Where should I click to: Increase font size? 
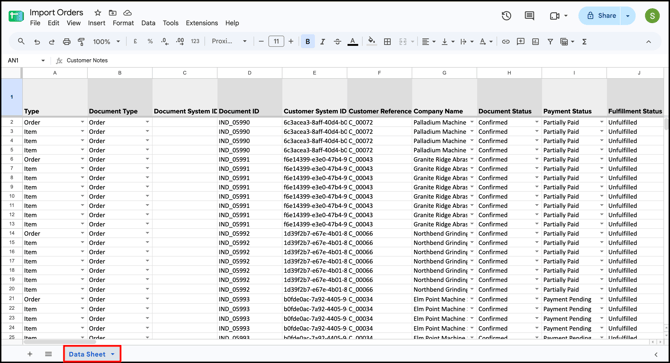click(291, 41)
